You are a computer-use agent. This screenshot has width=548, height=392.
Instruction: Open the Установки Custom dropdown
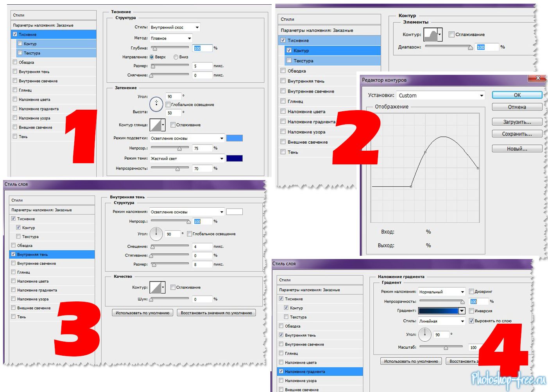coord(441,96)
